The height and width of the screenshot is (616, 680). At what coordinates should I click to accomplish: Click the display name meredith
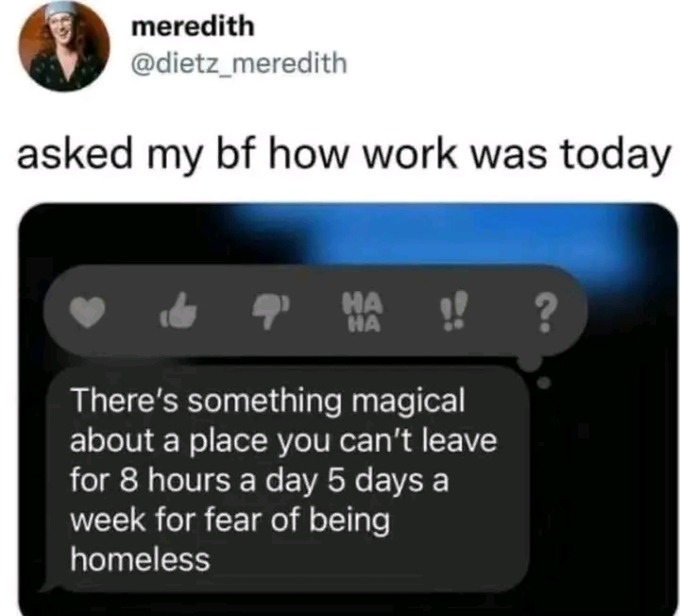click(193, 26)
